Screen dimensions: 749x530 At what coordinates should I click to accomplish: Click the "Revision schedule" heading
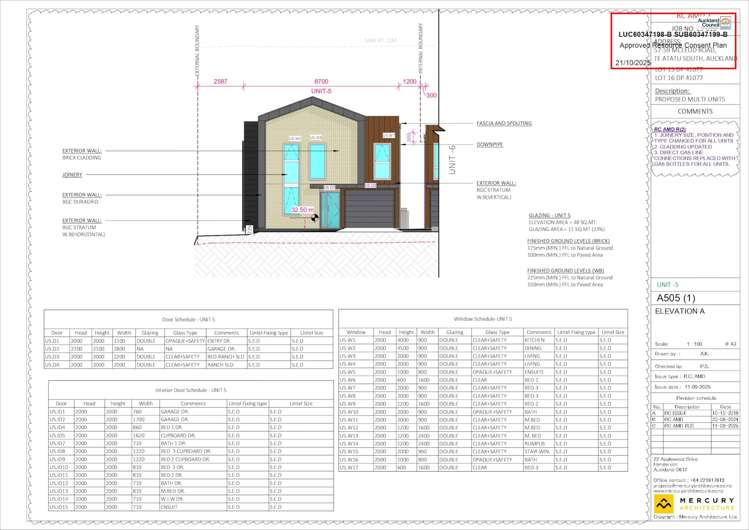(696, 398)
